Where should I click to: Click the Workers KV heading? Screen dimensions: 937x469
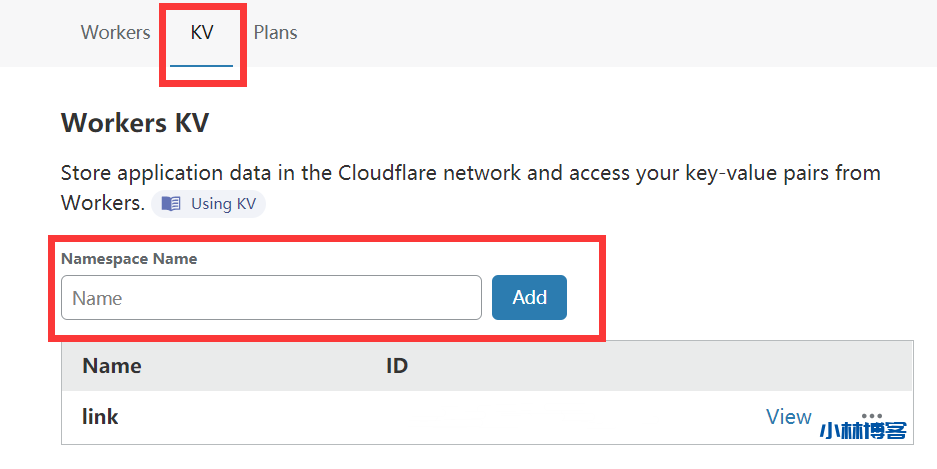(x=135, y=123)
